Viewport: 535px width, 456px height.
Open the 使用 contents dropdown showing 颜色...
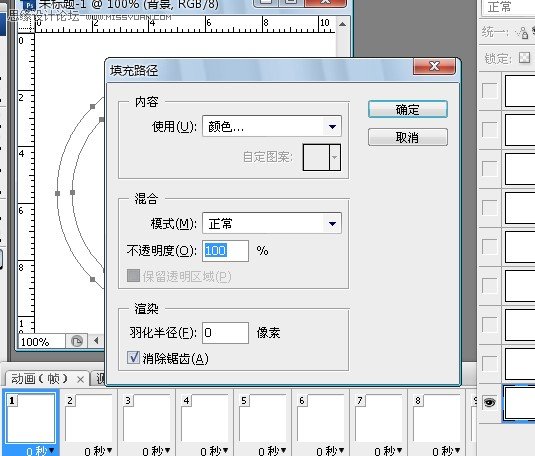coord(272,126)
